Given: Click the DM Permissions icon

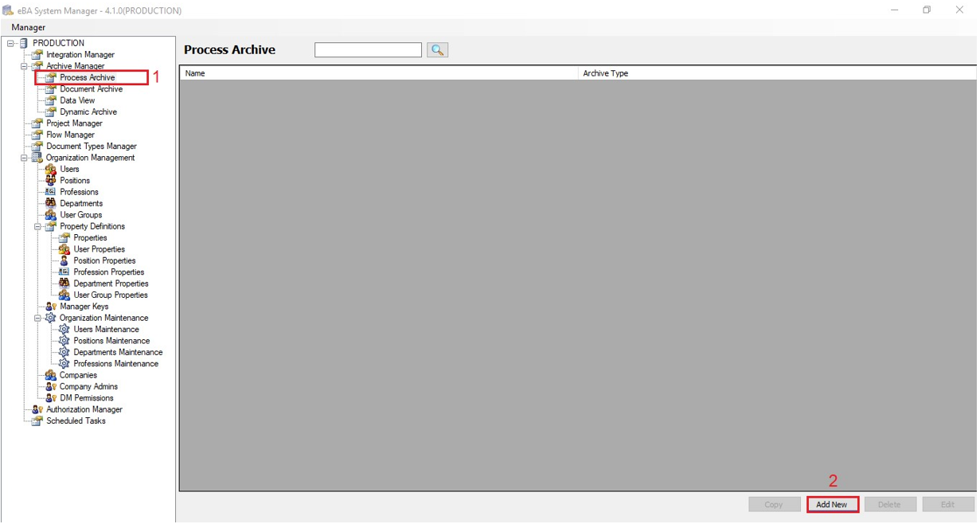Looking at the screenshot, I should (x=50, y=398).
